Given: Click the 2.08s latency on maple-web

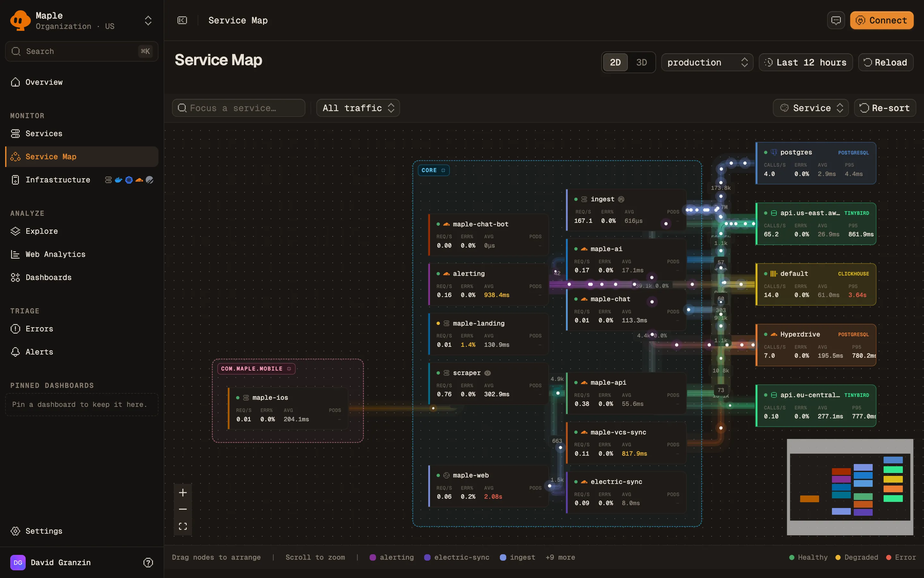Looking at the screenshot, I should click(493, 496).
